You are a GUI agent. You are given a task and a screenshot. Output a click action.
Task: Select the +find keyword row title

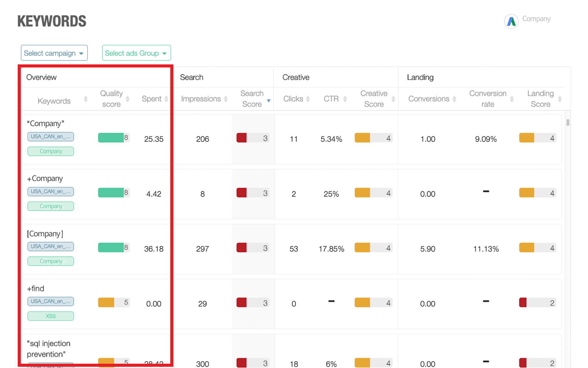pos(36,289)
